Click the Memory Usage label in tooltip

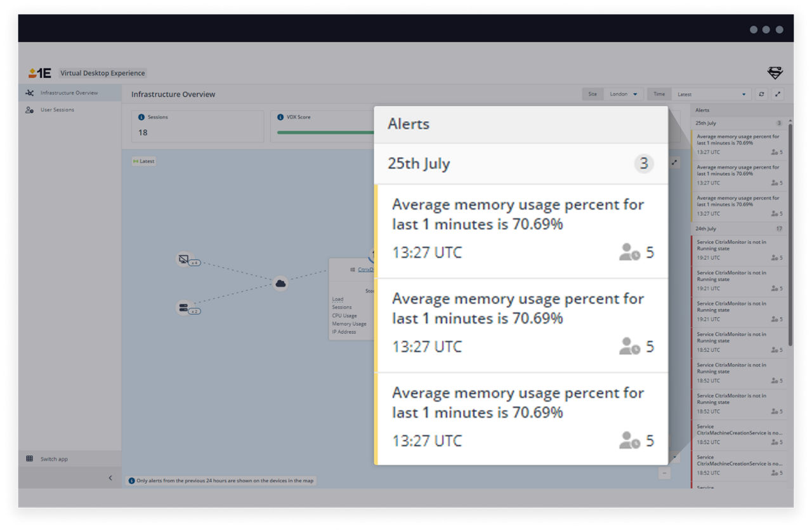coord(349,324)
